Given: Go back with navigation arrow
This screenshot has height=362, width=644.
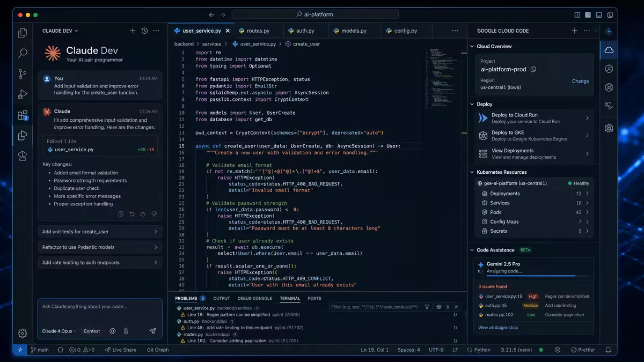Looking at the screenshot, I should click(x=211, y=15).
